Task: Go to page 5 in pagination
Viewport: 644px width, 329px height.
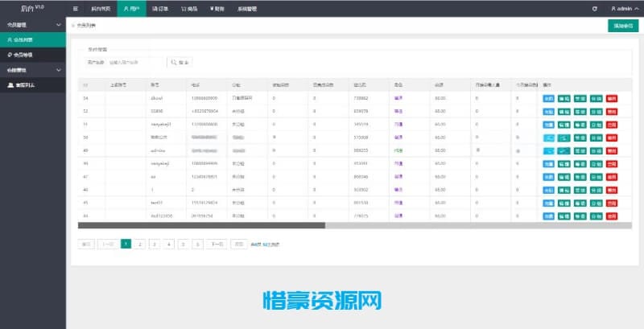Action: point(184,244)
